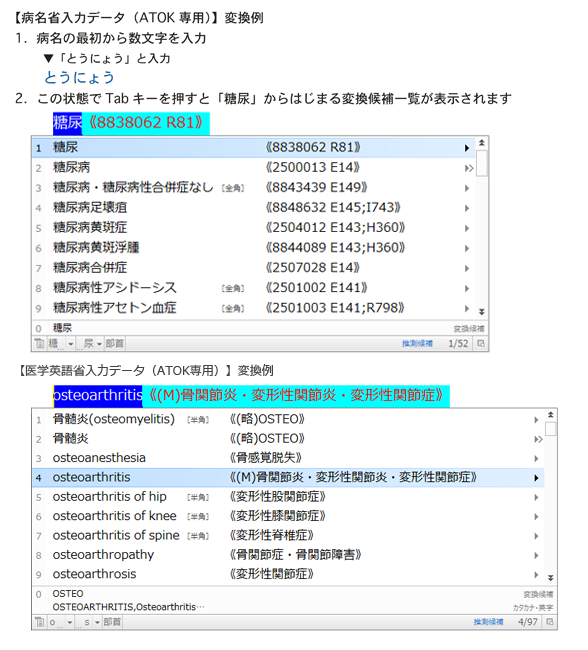
Task: Select the osteoarthrosis candidate row
Action: click(288, 575)
